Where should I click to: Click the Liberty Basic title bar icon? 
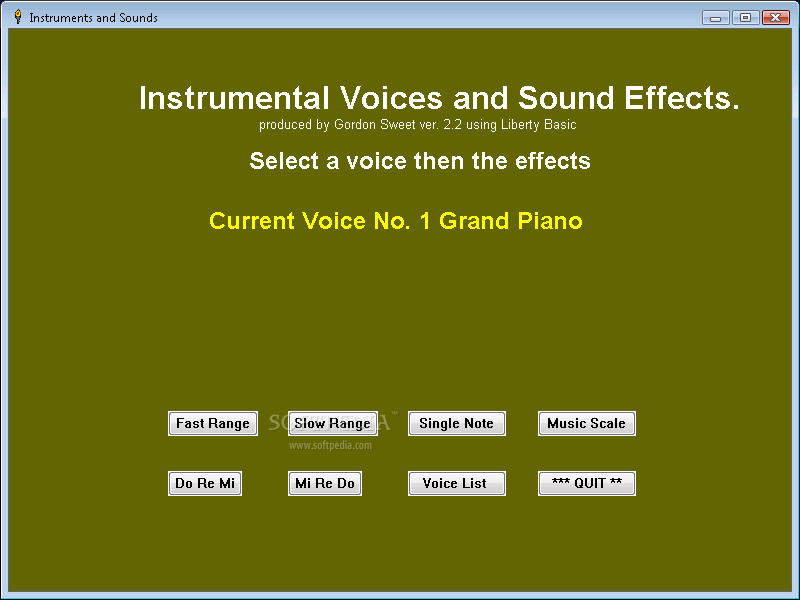click(x=18, y=17)
